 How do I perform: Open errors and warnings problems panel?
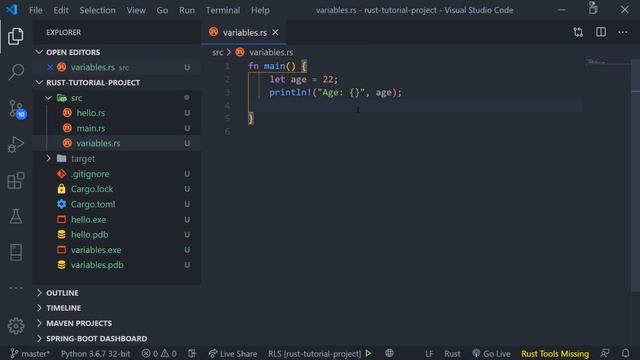(159, 353)
